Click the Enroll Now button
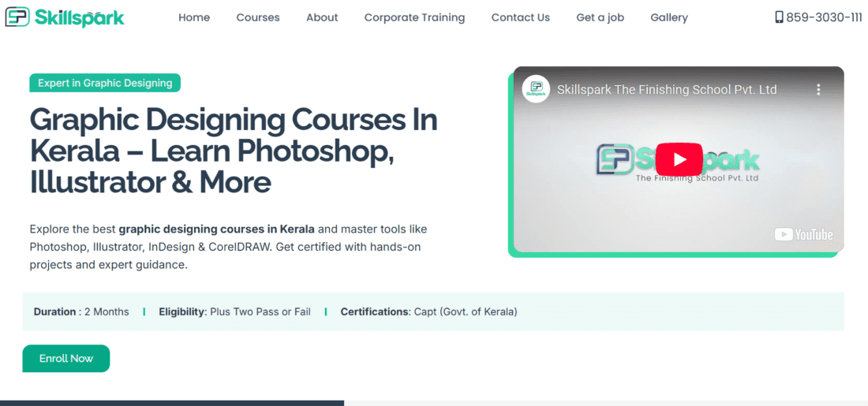This screenshot has height=406, width=868. tap(66, 359)
